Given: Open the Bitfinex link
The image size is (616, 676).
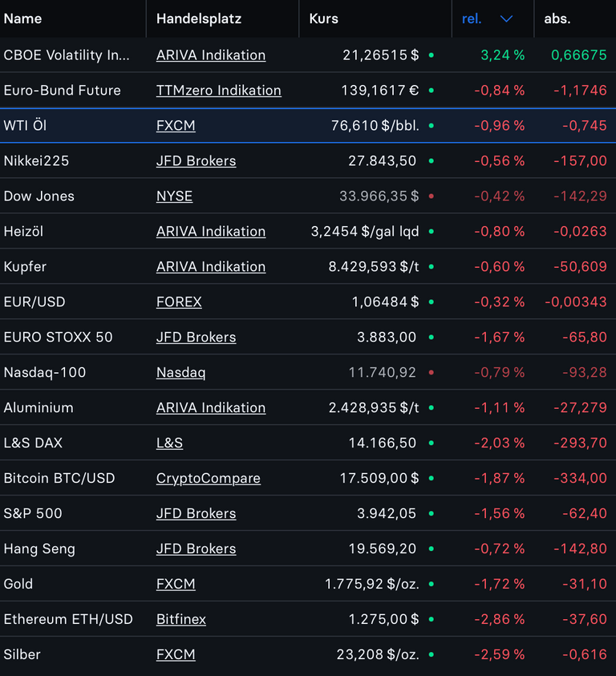Looking at the screenshot, I should 181,619.
